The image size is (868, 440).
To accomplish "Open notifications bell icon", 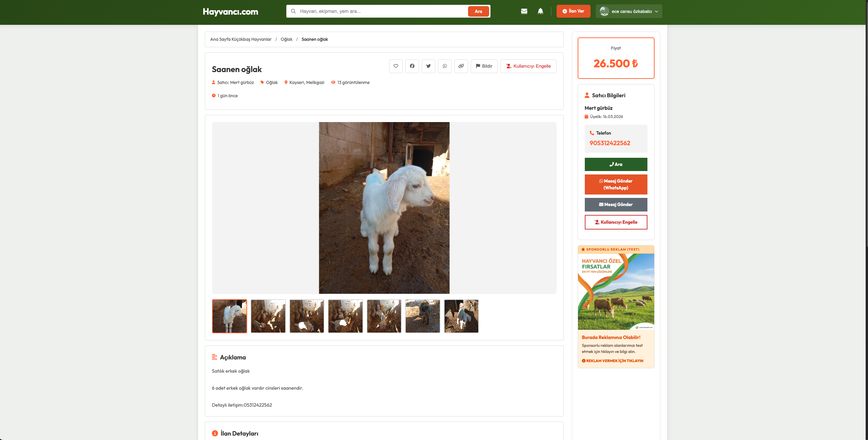I will point(540,11).
